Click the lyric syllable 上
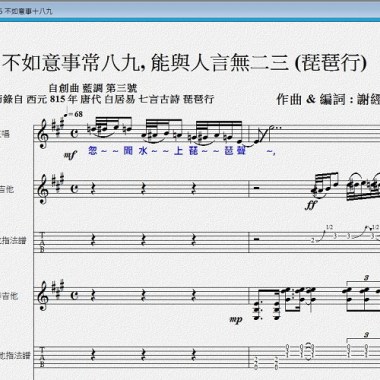Viewport: 380px width, 380px height. [178, 151]
